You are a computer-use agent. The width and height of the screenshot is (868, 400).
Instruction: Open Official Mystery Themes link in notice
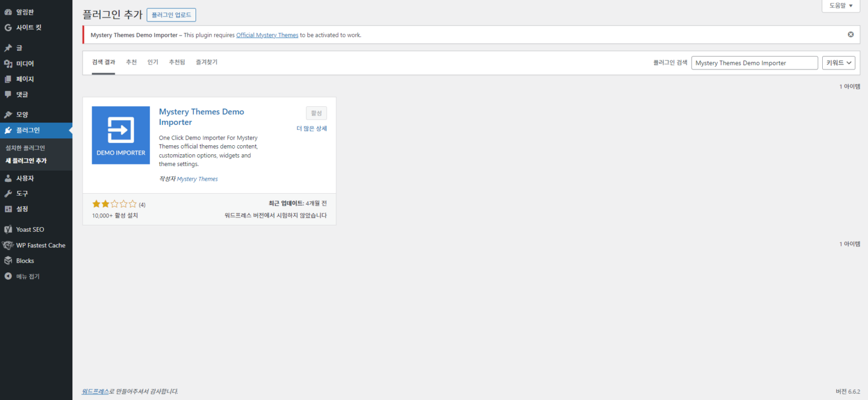[267, 35]
